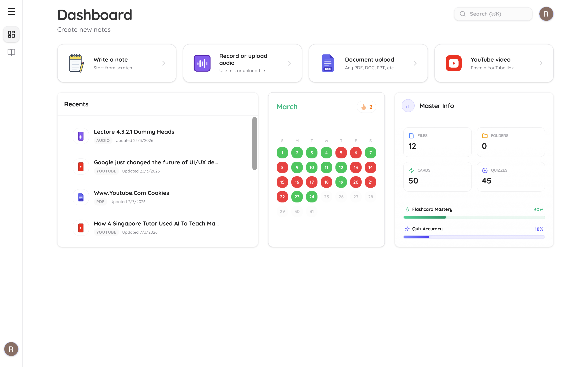Viewport: 588px width, 367px height.
Task: Expand the Write a note card chevron
Action: pyautogui.click(x=163, y=63)
